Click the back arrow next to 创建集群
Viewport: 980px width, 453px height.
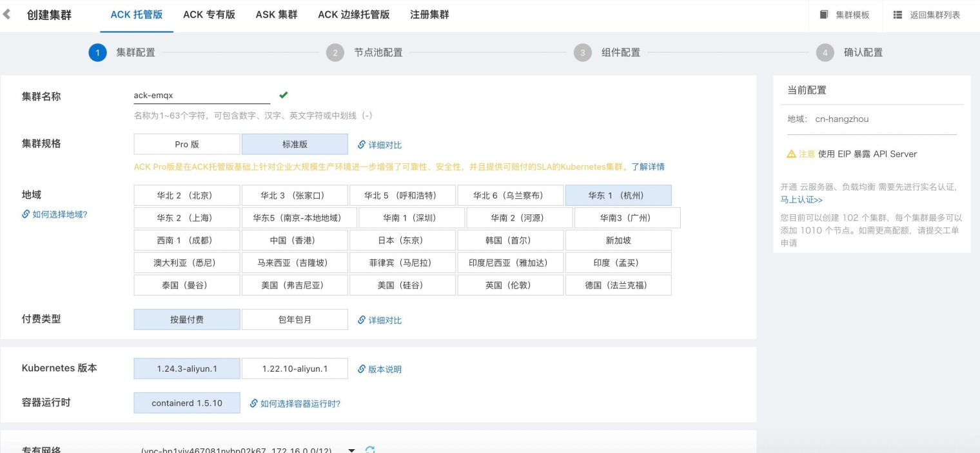click(7, 14)
